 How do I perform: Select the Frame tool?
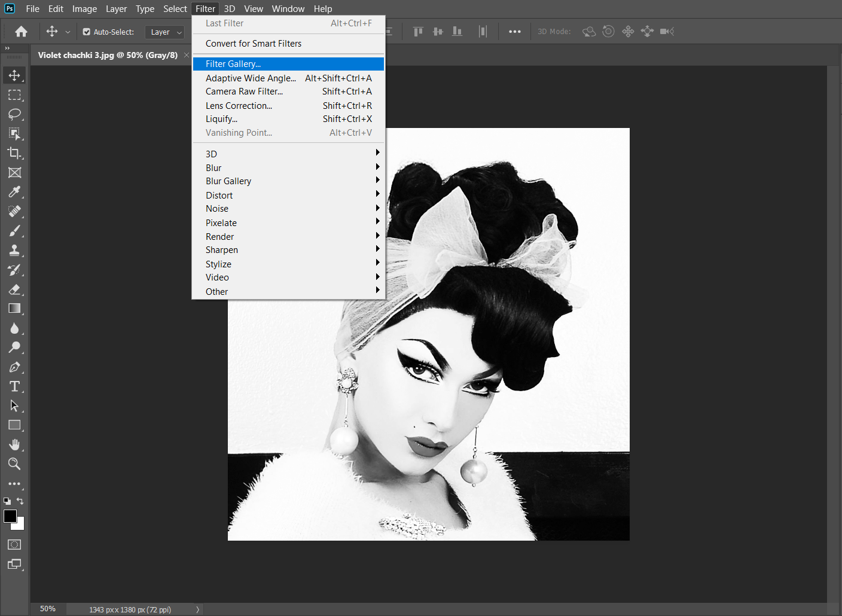(x=14, y=172)
